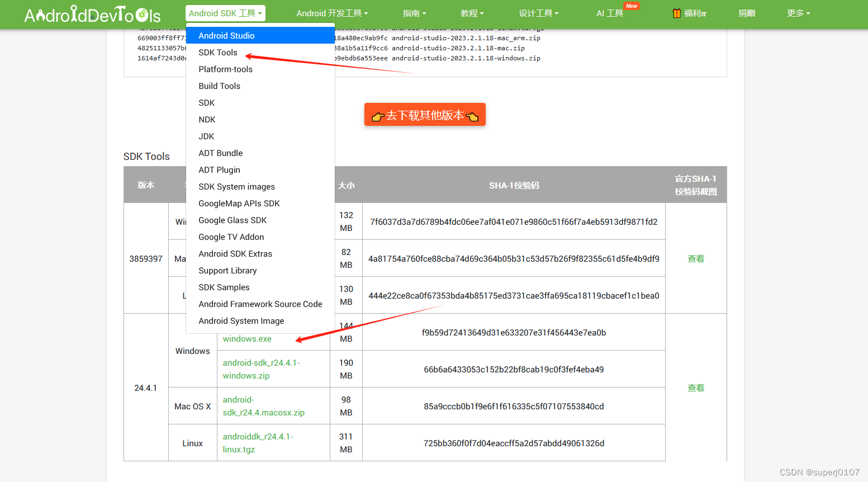868x482 pixels.
Task: Open the 指南 dropdown menu
Action: tap(414, 13)
